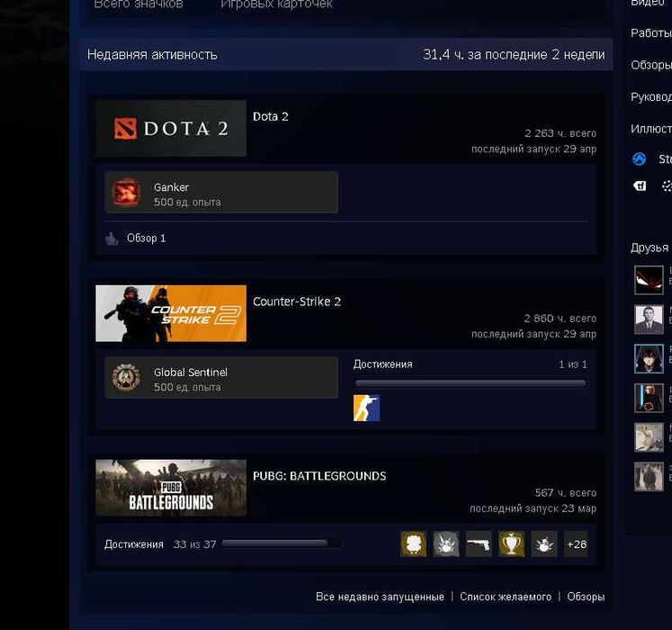The height and width of the screenshot is (630, 672).
Task: Open the Counter-Strike 2 achievement icon
Action: [366, 408]
